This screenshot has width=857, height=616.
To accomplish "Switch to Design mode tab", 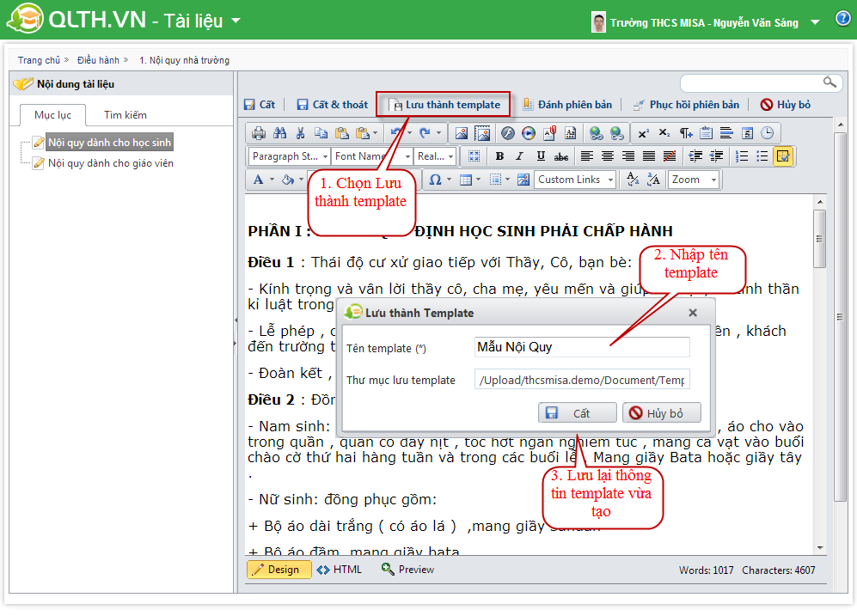I will 279,570.
